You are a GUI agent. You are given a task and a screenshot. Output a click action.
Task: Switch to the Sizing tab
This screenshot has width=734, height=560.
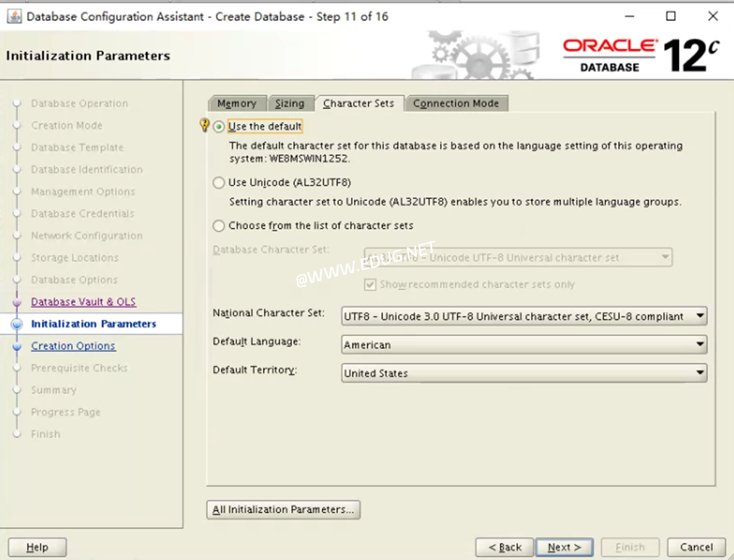290,103
